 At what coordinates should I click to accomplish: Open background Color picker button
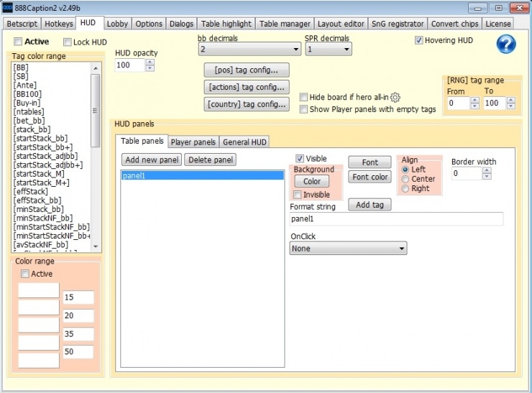[312, 181]
